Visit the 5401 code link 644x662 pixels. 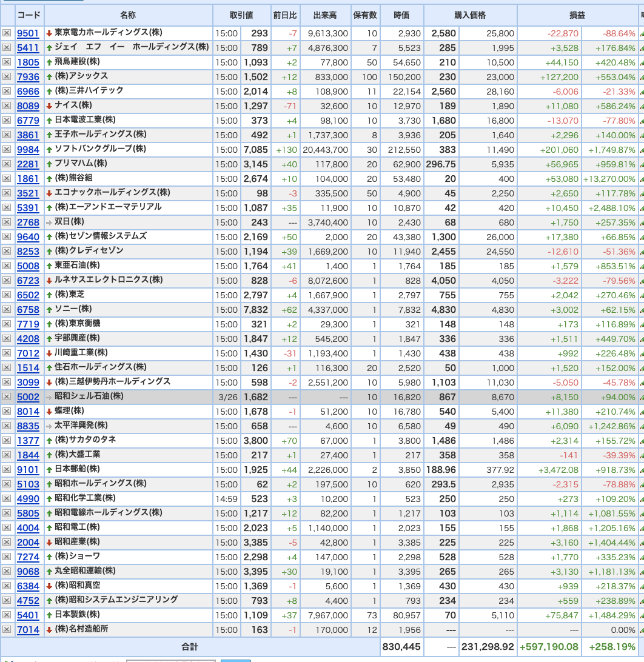(28, 615)
